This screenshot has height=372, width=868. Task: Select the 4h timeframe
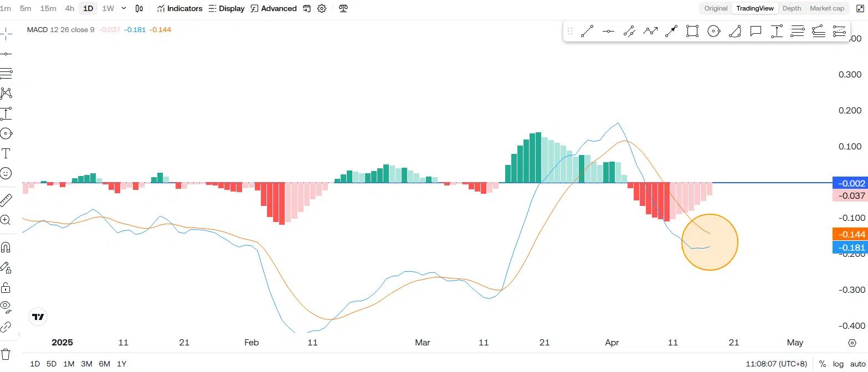click(x=69, y=8)
